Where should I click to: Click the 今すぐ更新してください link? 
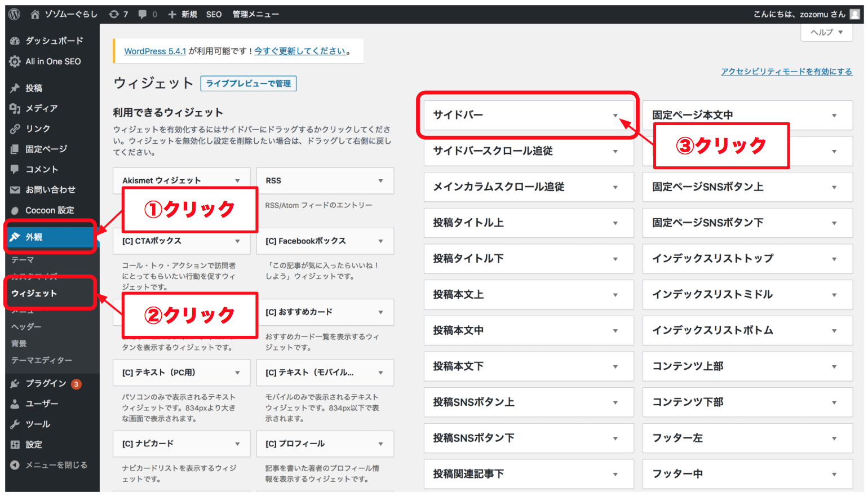(x=300, y=51)
